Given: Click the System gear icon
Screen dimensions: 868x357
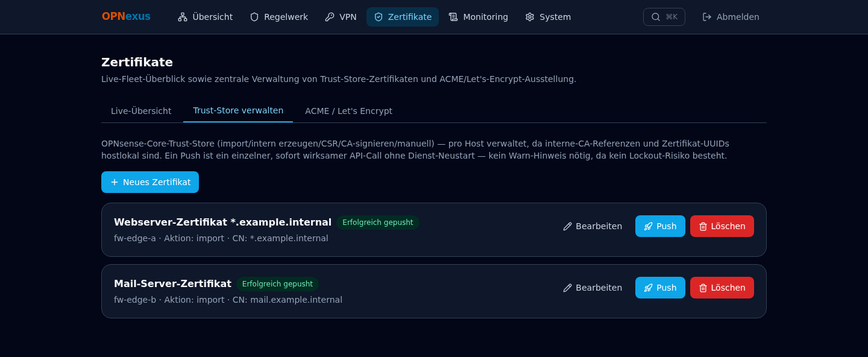Looking at the screenshot, I should (530, 17).
